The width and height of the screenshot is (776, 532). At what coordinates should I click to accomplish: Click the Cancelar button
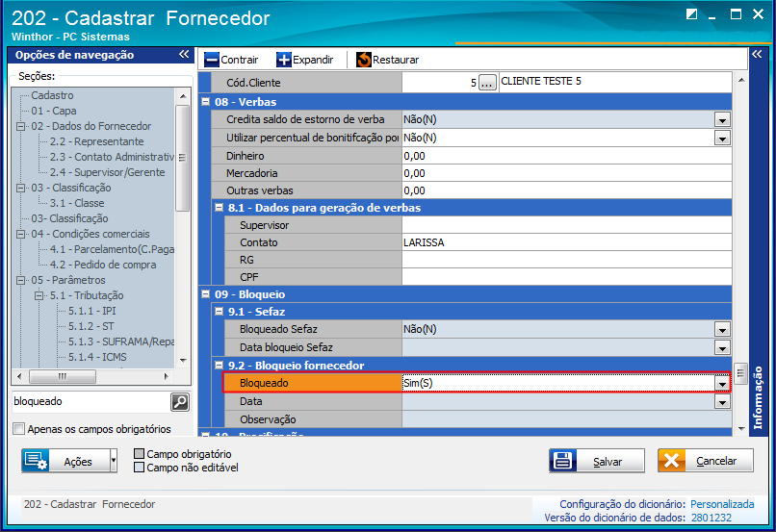[706, 461]
